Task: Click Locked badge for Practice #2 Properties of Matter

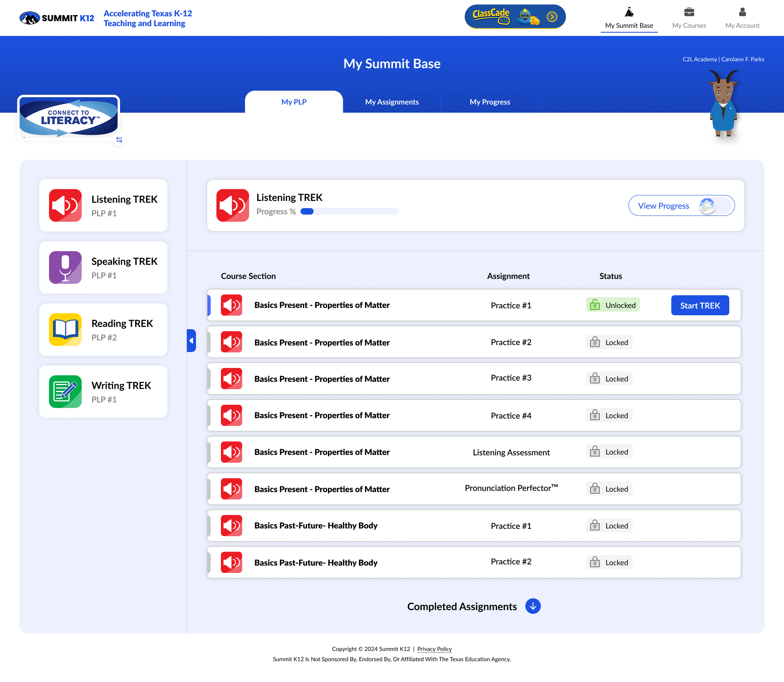Action: (x=609, y=342)
